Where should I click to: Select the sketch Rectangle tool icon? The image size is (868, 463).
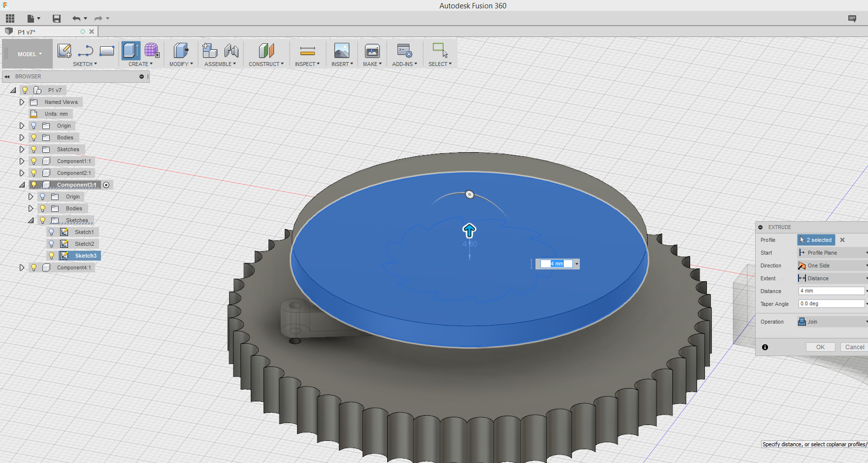(x=107, y=51)
